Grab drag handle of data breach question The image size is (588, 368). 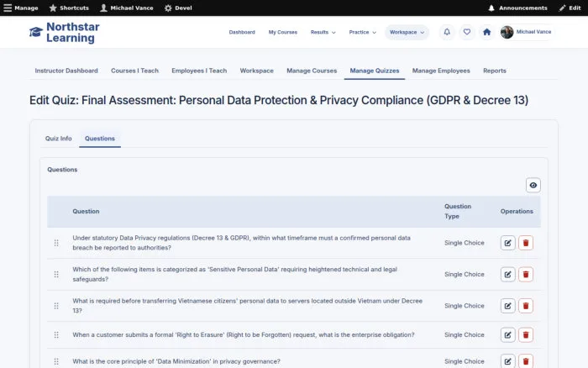[x=56, y=243]
